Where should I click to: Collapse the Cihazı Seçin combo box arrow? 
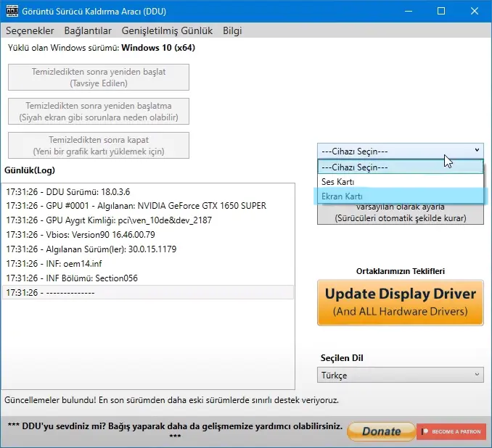coord(477,150)
